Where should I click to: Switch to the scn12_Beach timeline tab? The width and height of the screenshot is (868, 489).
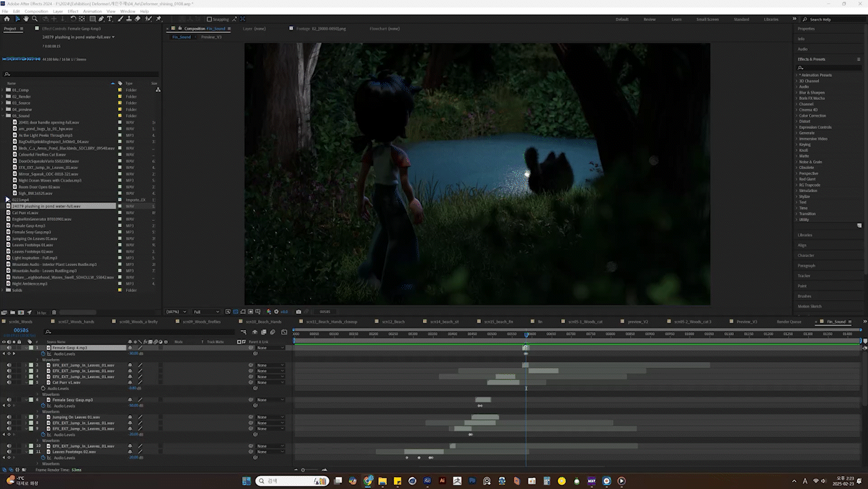tap(393, 322)
